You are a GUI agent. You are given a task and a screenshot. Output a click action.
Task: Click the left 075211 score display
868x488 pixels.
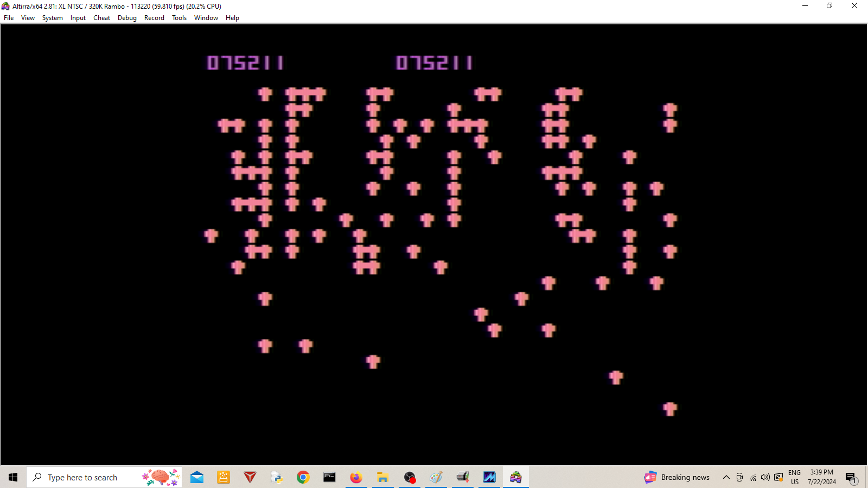(245, 63)
